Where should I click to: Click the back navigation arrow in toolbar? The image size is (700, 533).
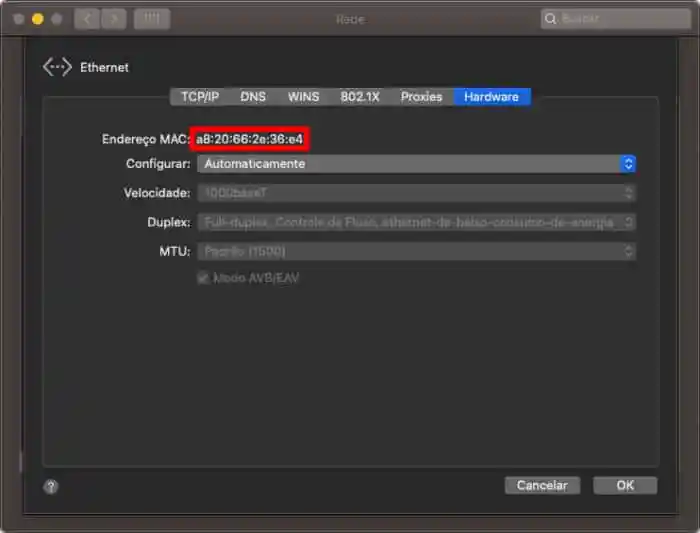[x=87, y=19]
